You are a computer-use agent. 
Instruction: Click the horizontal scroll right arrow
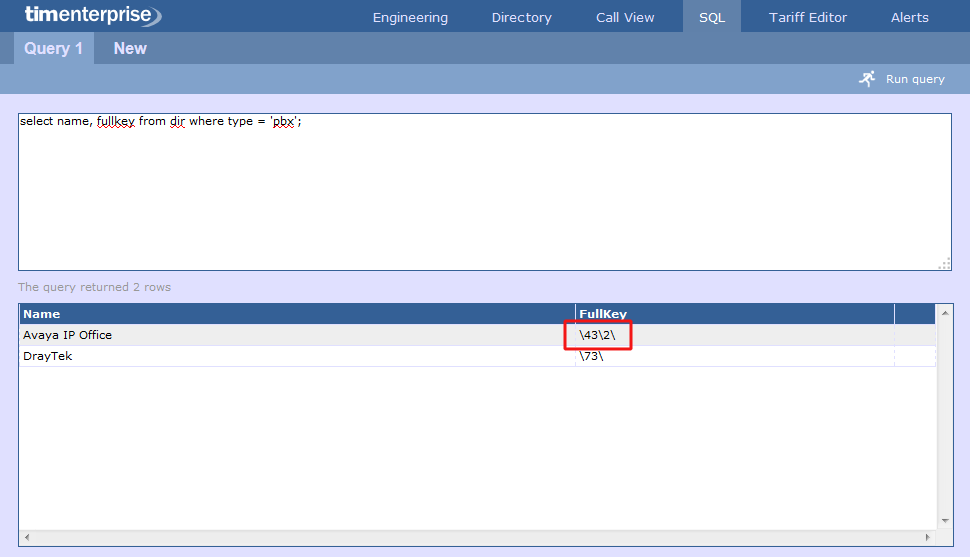pos(929,538)
